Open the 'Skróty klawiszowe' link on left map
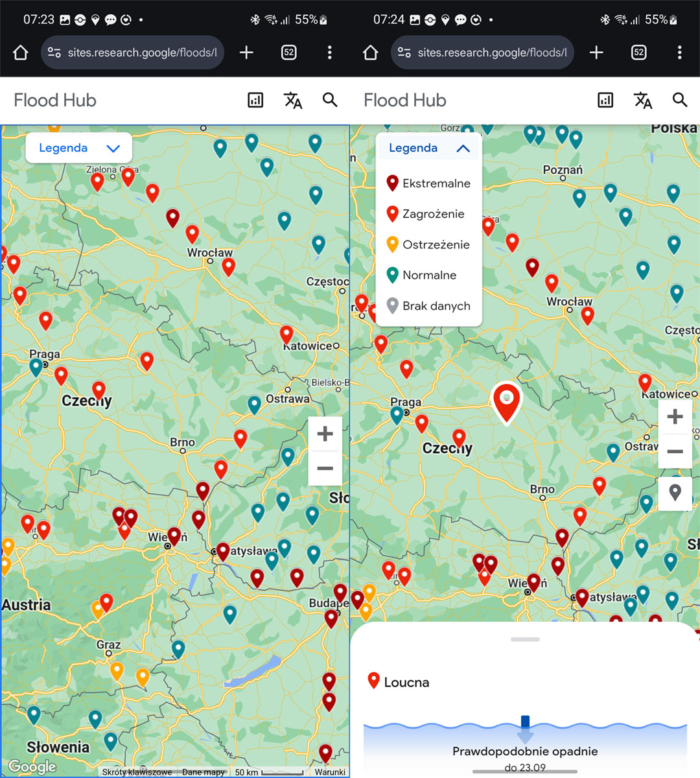Screen dimensions: 700x778 pos(137,772)
